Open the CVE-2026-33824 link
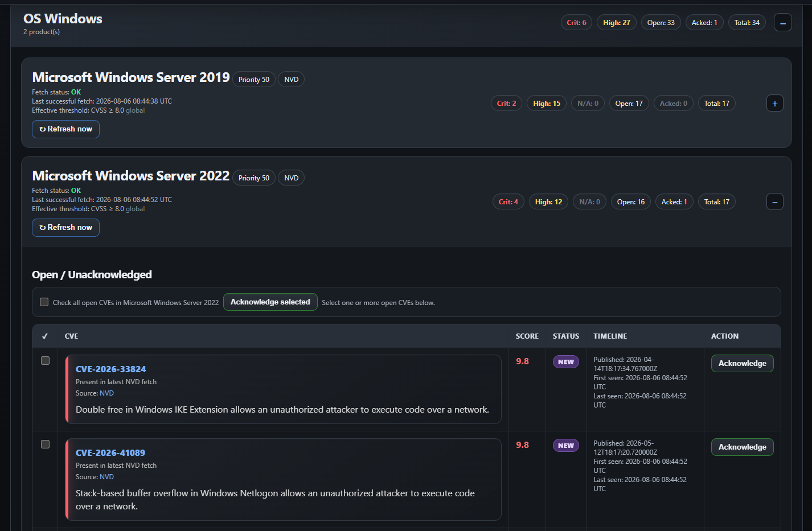812x531 pixels. pyautogui.click(x=111, y=369)
